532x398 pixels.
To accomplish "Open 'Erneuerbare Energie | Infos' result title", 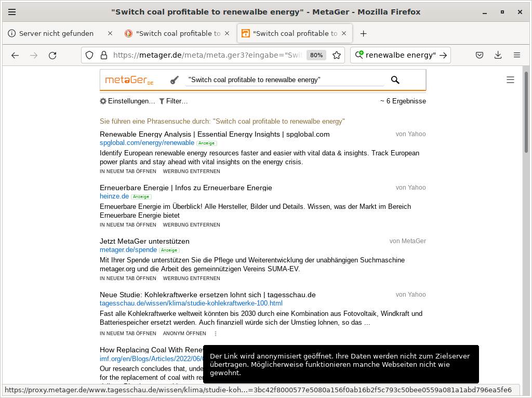I will [x=186, y=188].
